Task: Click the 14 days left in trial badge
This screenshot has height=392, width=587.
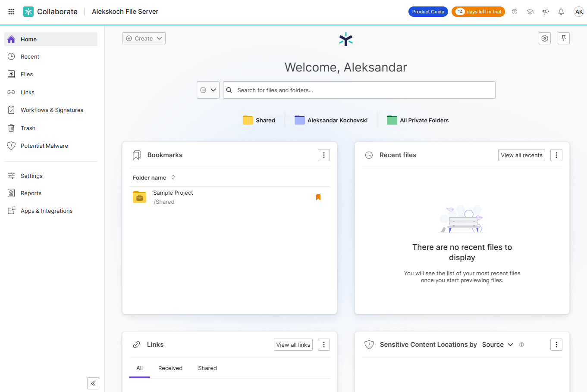Action: [478, 12]
